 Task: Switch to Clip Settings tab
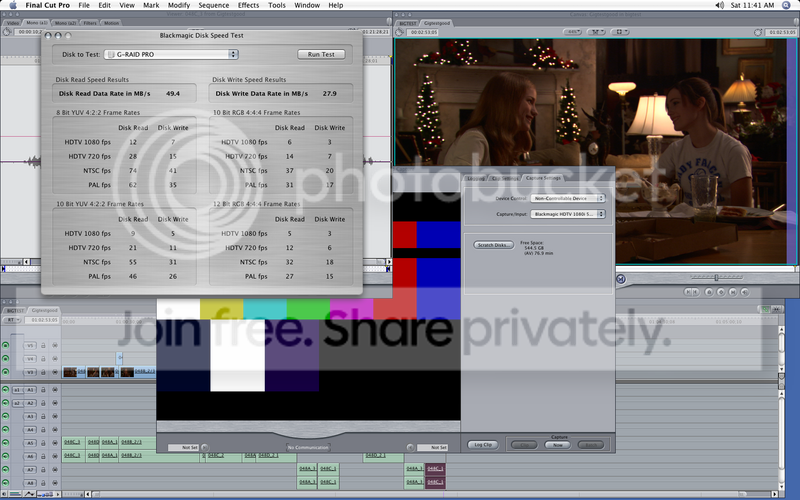[x=504, y=178]
